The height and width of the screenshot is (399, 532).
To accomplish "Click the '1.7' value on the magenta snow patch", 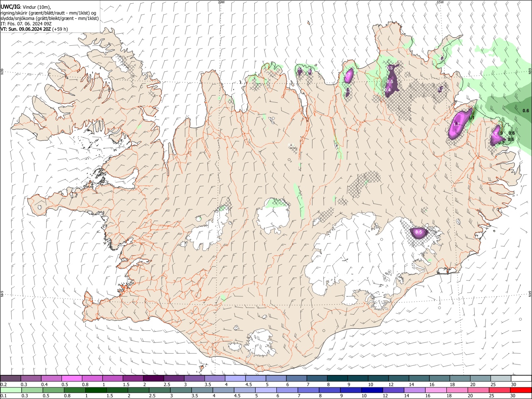I will (456, 124).
